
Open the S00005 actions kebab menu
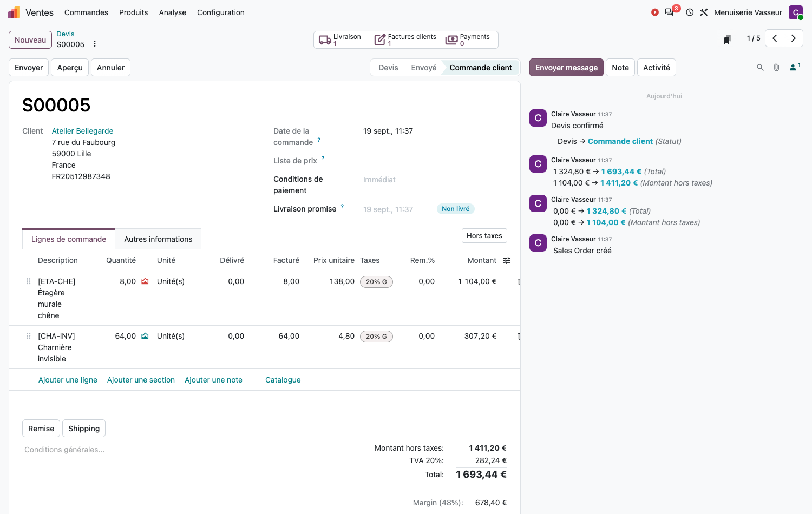pos(95,44)
